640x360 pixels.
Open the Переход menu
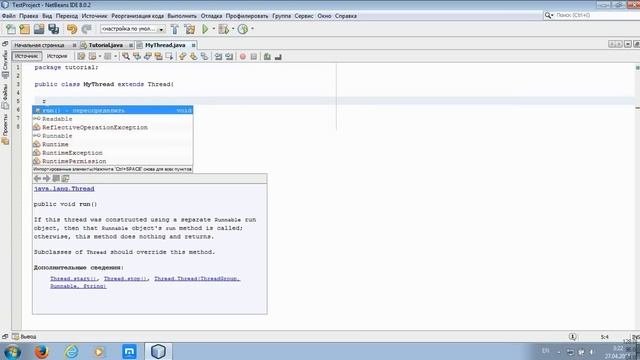coord(67,16)
